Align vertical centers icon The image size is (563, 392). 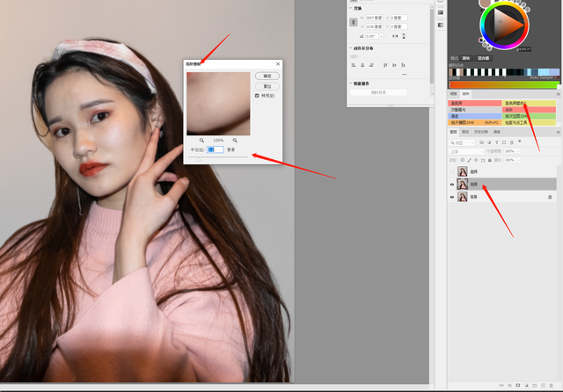click(x=394, y=65)
